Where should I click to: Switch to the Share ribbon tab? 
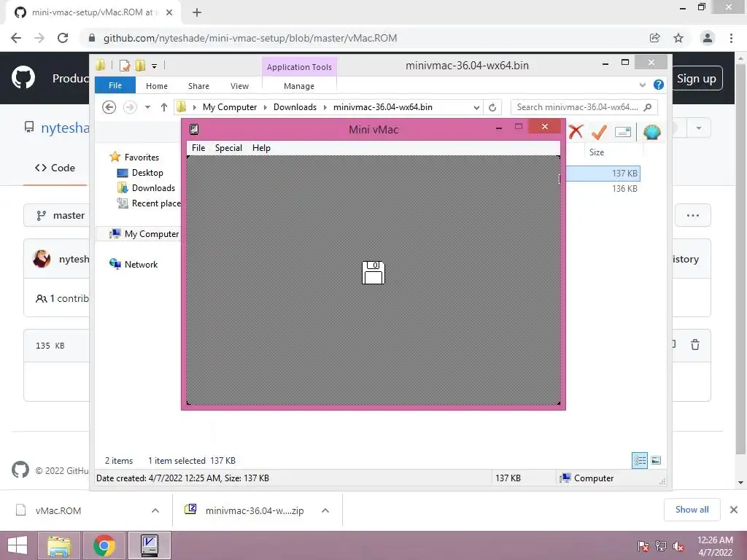pos(198,86)
